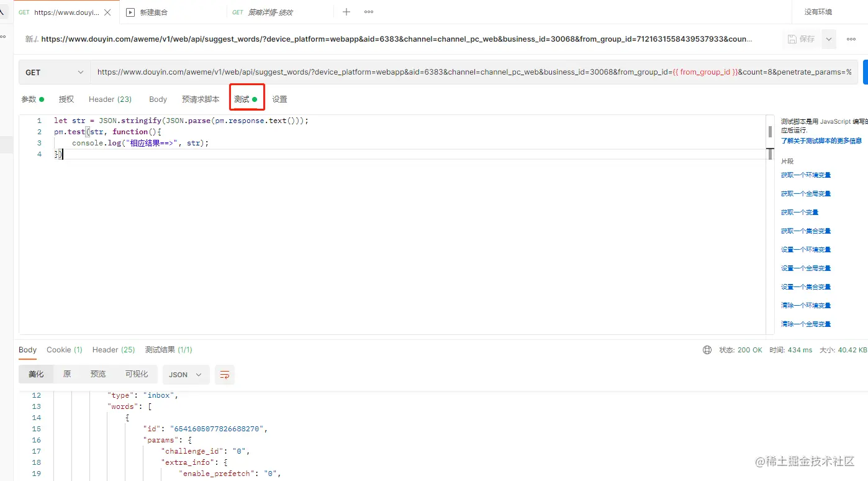Click the "id" JSON line

point(206,429)
